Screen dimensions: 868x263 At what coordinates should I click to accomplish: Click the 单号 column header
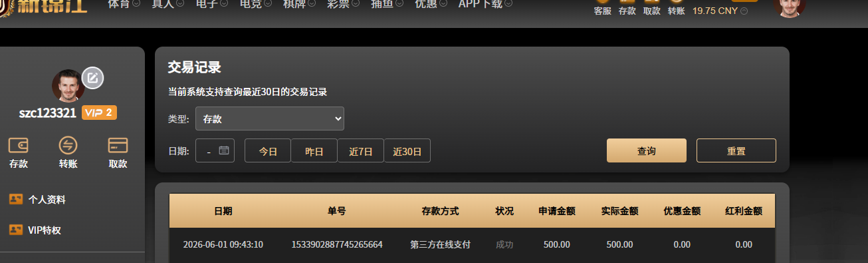337,211
